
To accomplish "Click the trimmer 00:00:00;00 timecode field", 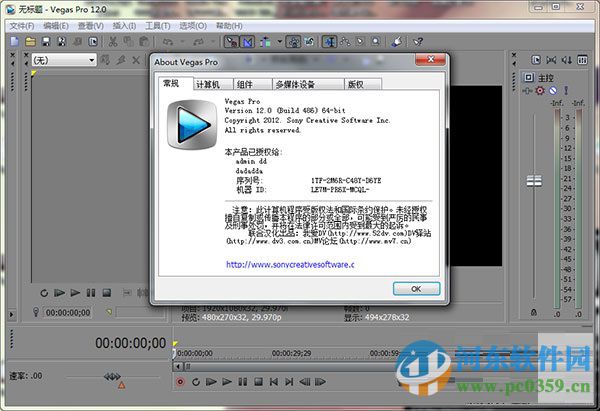I will click(68, 313).
